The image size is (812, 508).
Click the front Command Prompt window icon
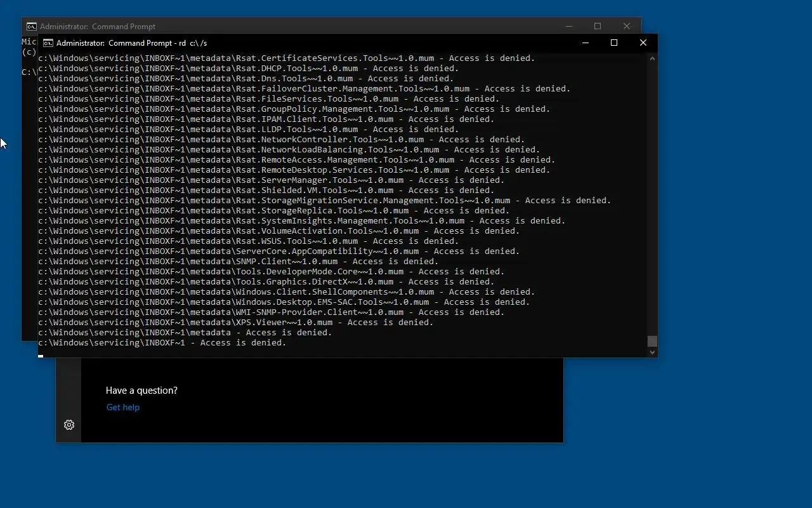click(48, 43)
